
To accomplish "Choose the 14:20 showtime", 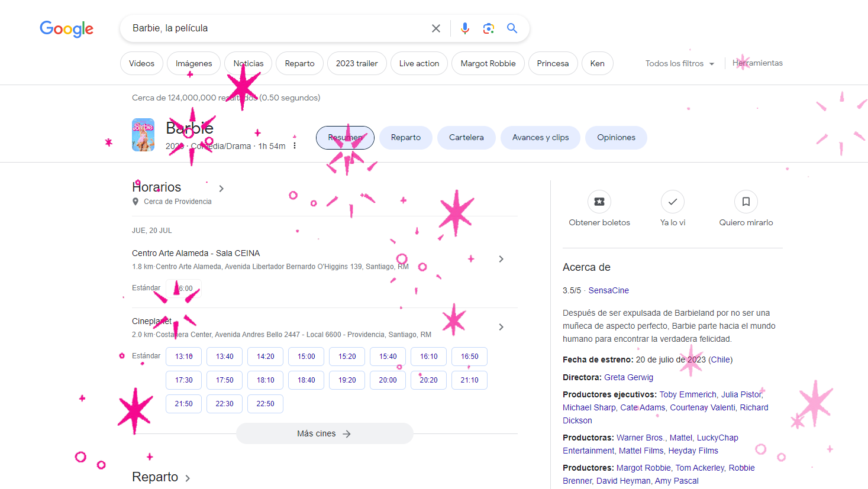I will pyautogui.click(x=266, y=357).
